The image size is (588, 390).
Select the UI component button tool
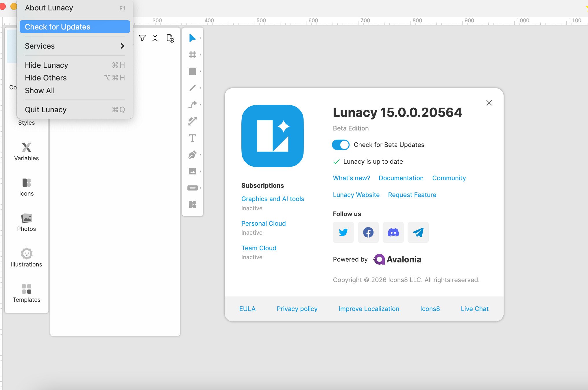192,188
